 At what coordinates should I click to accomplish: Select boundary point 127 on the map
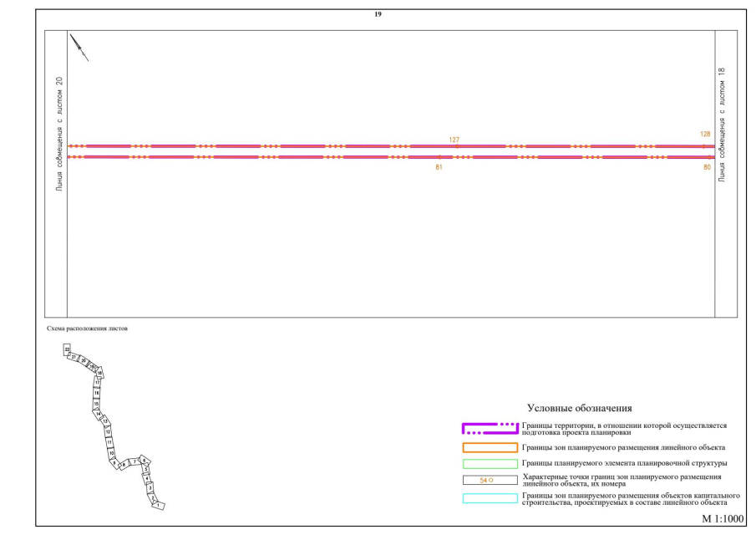456,146
